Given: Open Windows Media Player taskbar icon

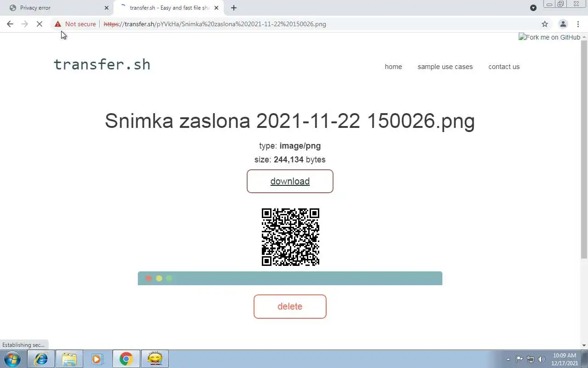Looking at the screenshot, I should click(97, 359).
